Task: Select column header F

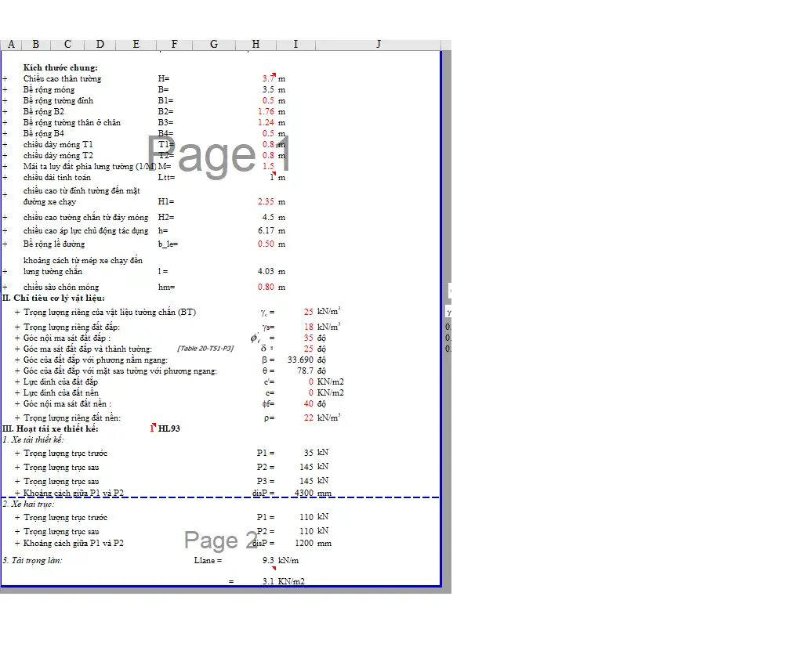Action: 174,45
